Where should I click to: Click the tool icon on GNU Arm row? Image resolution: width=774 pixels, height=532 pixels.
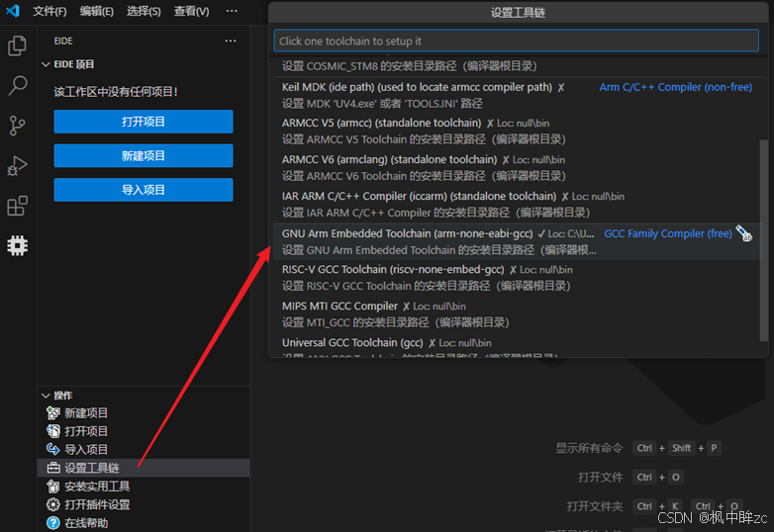tap(744, 233)
